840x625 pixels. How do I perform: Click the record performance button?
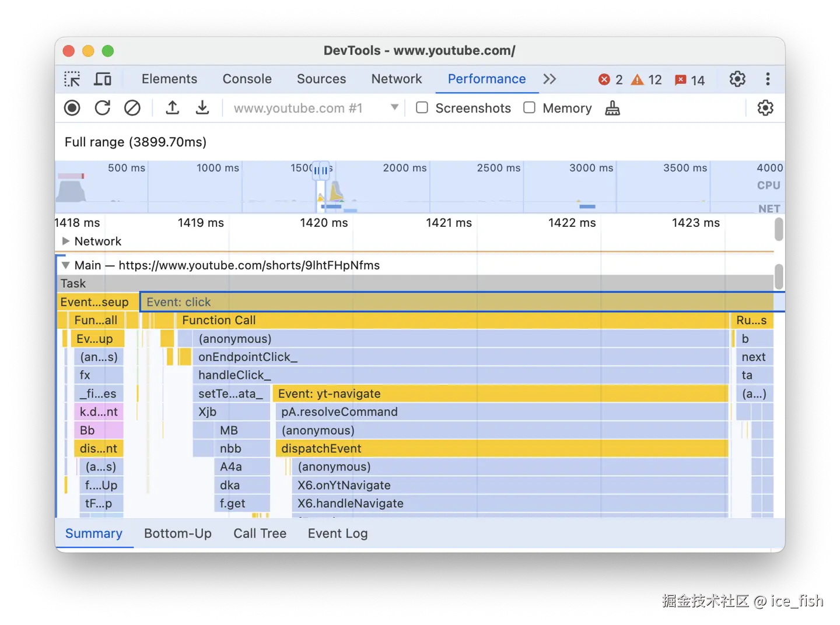(x=72, y=108)
